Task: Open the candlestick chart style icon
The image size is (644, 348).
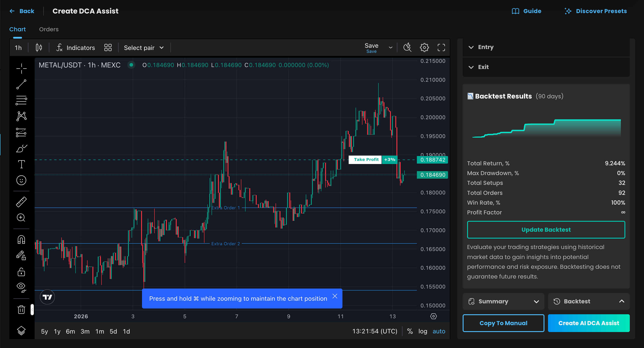Action: tap(39, 47)
